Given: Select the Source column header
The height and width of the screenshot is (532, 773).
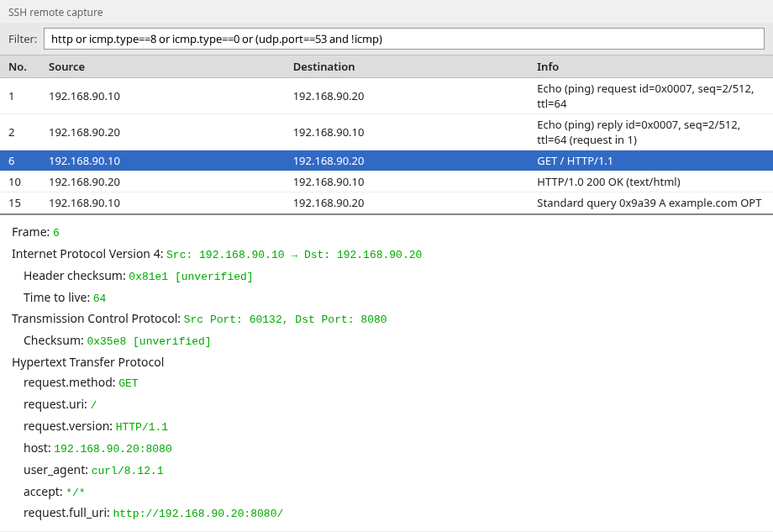Looking at the screenshot, I should 66,66.
